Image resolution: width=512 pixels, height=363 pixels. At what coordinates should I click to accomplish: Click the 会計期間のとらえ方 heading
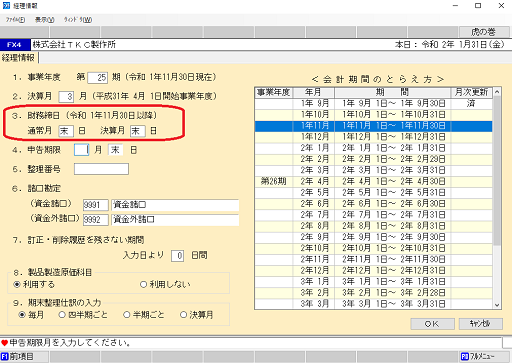pyautogui.click(x=378, y=79)
